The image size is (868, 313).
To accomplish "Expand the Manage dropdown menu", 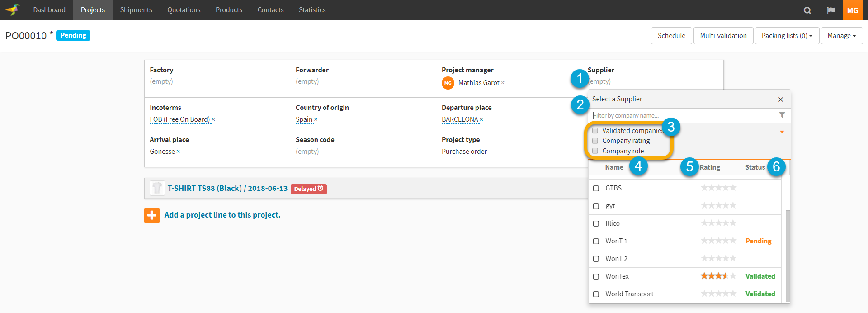I will tap(841, 36).
